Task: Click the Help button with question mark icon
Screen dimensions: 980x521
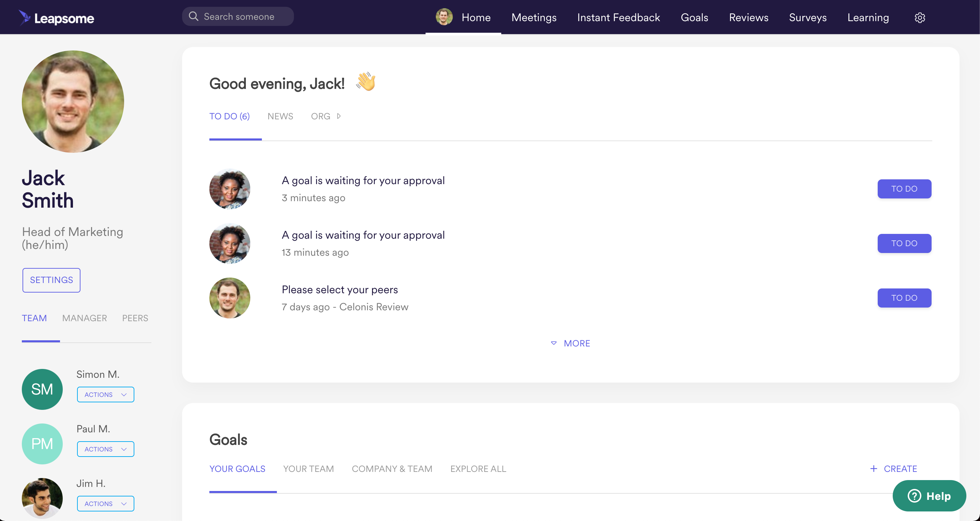Action: click(x=930, y=495)
